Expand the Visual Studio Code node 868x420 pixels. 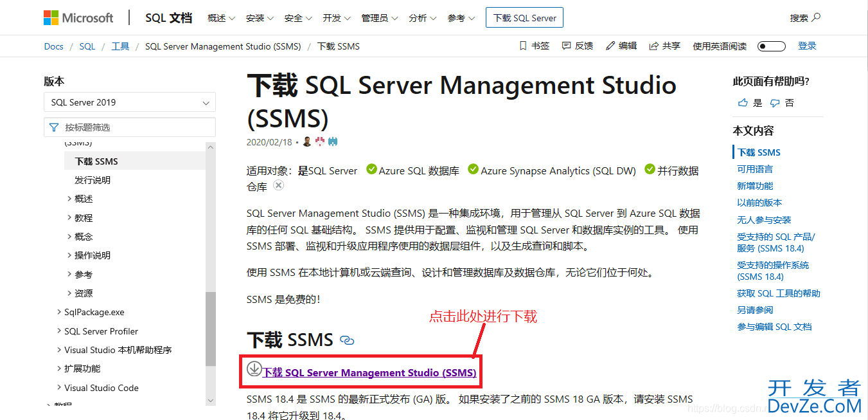[x=59, y=388]
